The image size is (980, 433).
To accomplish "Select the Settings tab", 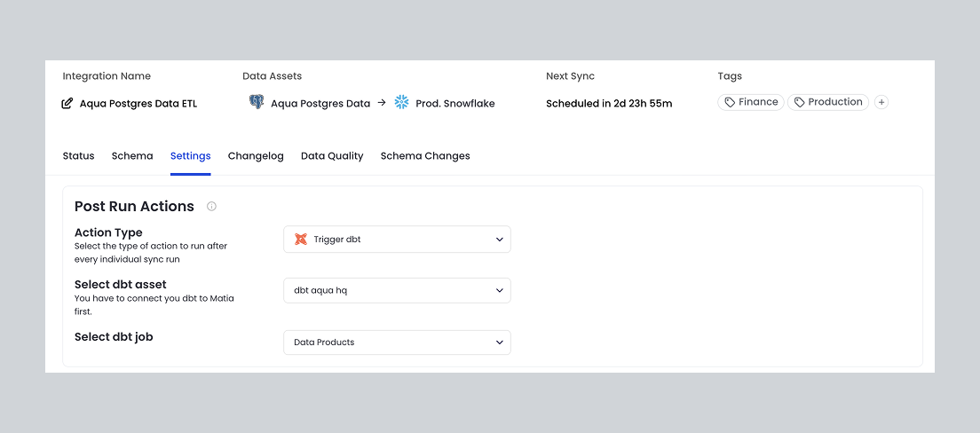I will (x=190, y=156).
